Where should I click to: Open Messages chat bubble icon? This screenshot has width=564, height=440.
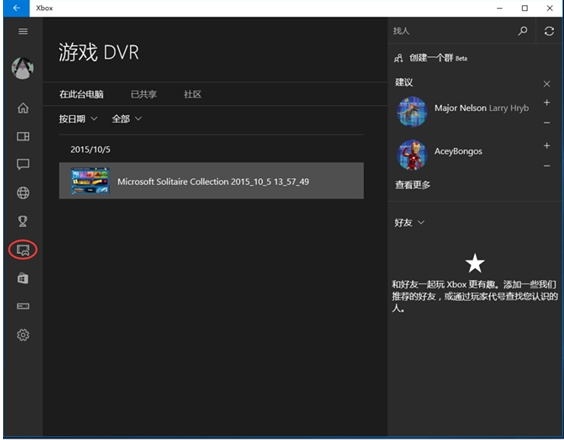(x=23, y=164)
